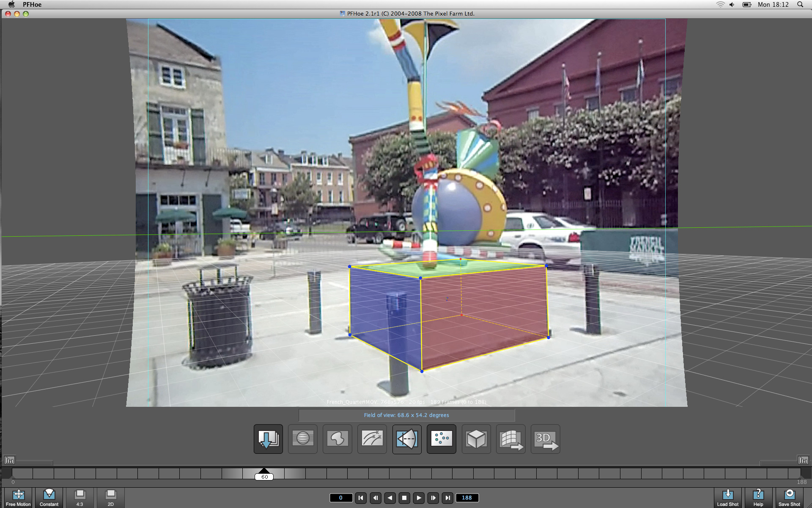Viewport: 812px width, 508px height.
Task: Open the Apple menu
Action: 11,5
